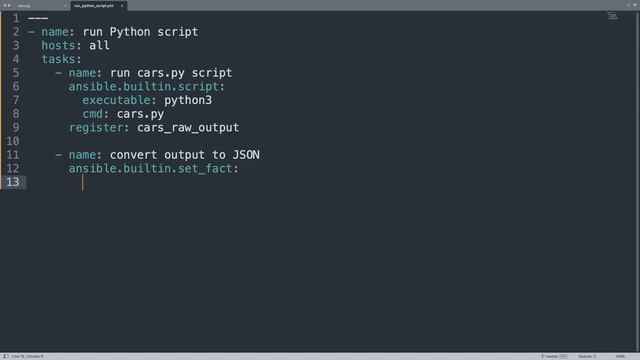640x360 pixels.
Task: Open the Spaces indentation selector in status bar
Action: point(587,356)
